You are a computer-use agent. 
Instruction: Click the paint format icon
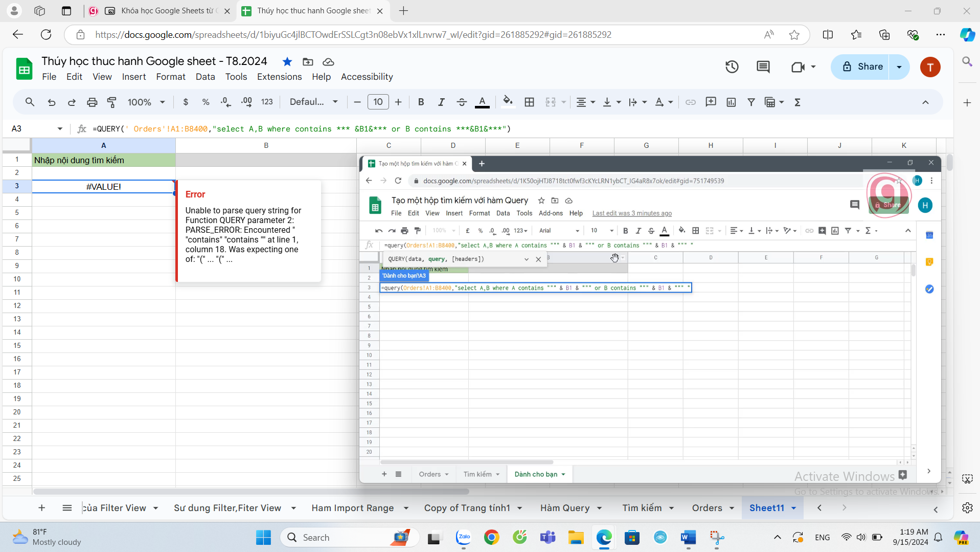pos(111,102)
